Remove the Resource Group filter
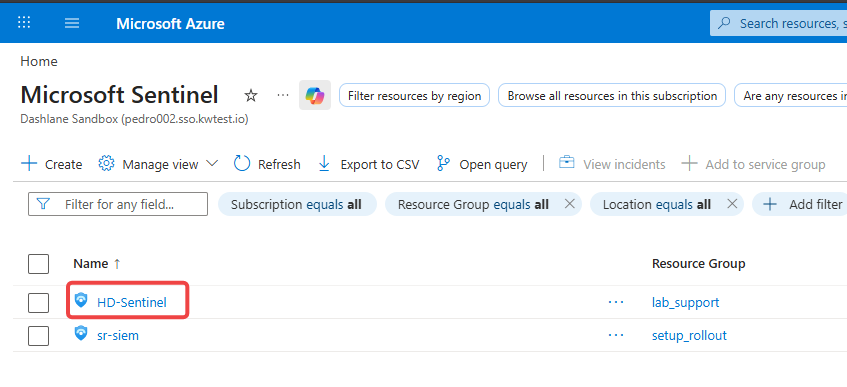Viewport: 847px width, 387px height. pyautogui.click(x=569, y=204)
